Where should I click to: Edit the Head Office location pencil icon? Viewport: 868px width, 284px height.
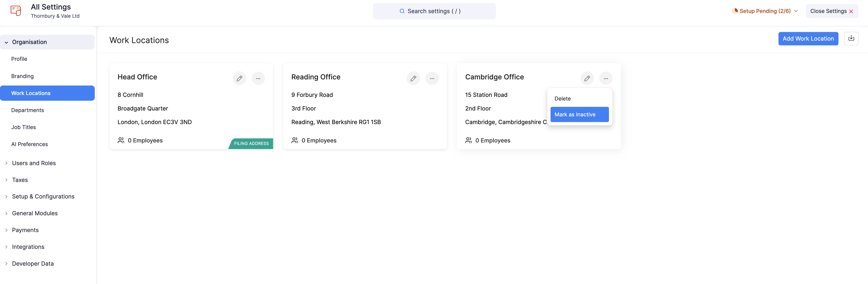click(239, 78)
